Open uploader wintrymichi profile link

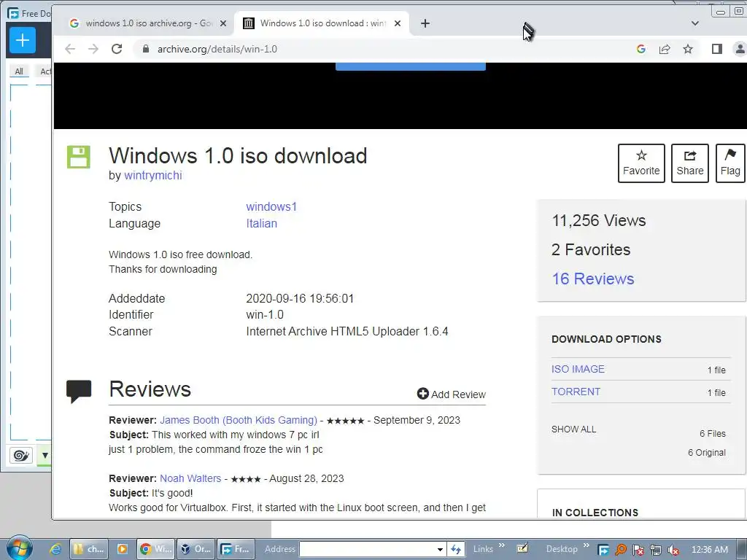point(153,176)
